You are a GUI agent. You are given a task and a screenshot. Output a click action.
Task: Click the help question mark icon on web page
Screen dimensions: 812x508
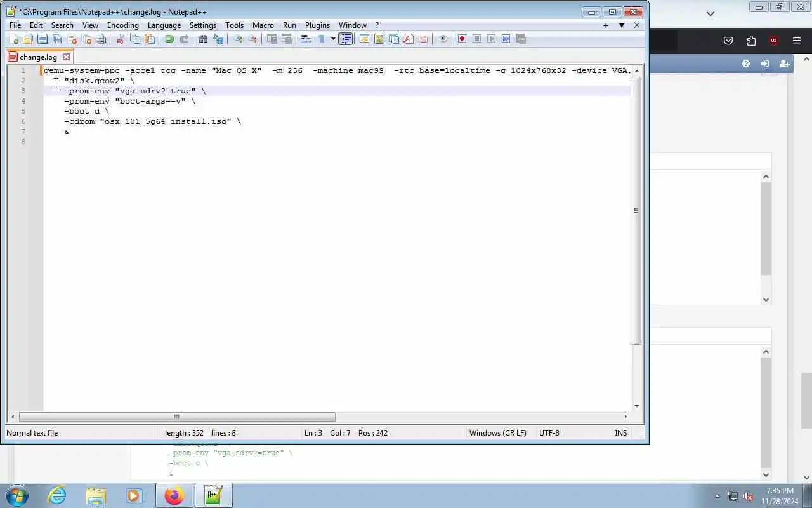pos(746,63)
